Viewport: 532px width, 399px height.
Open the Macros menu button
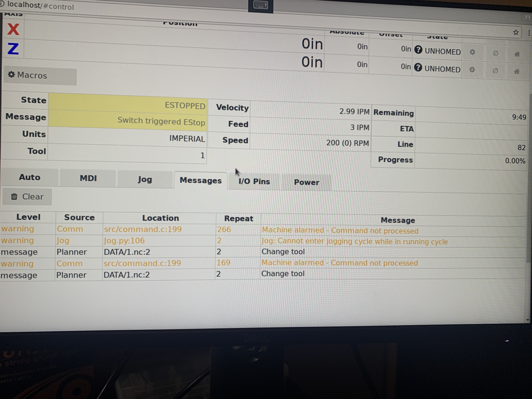point(40,75)
